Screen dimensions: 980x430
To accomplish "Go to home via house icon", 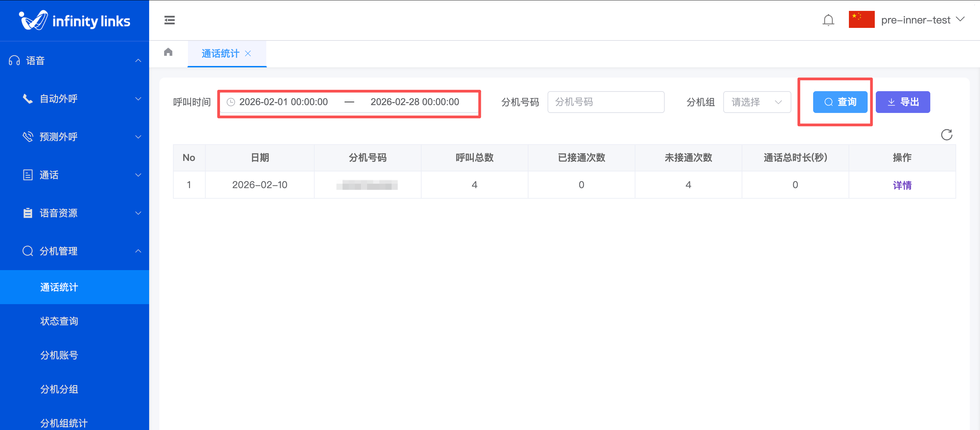I will click(x=168, y=52).
